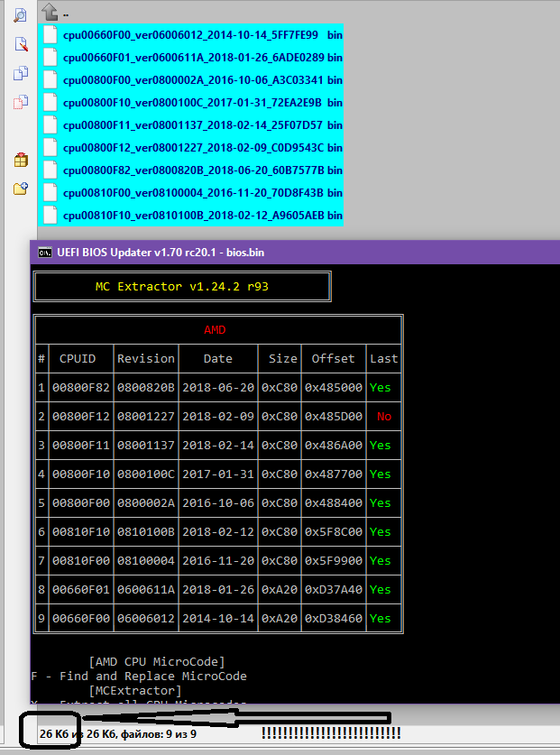Click the 'Date' column header
The height and width of the screenshot is (755, 560).
tap(218, 359)
